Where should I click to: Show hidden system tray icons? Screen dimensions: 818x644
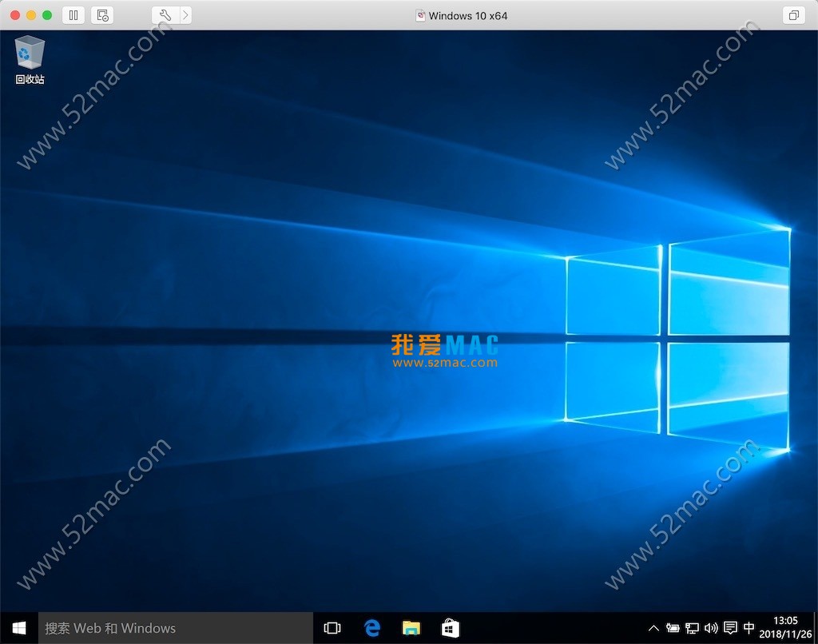653,628
